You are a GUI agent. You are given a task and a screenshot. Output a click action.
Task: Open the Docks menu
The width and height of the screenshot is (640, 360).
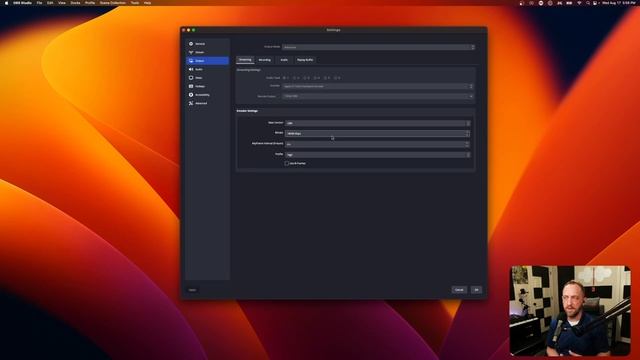click(x=75, y=3)
